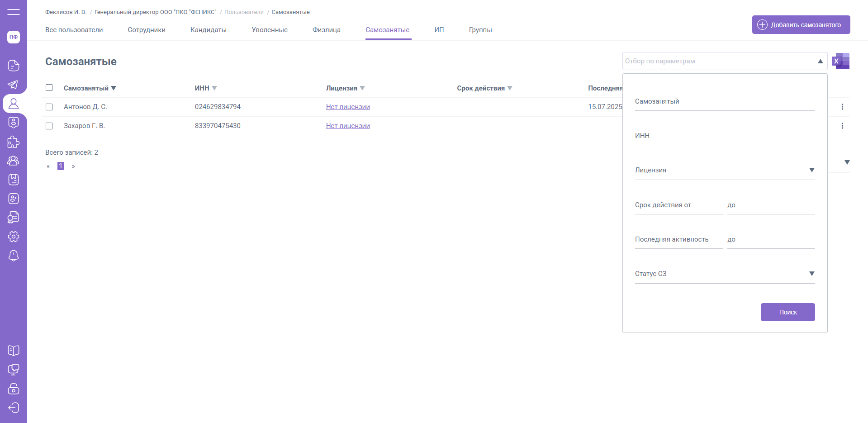868x423 pixels.
Task: Toggle the select-all checkbox in table header
Action: click(49, 88)
